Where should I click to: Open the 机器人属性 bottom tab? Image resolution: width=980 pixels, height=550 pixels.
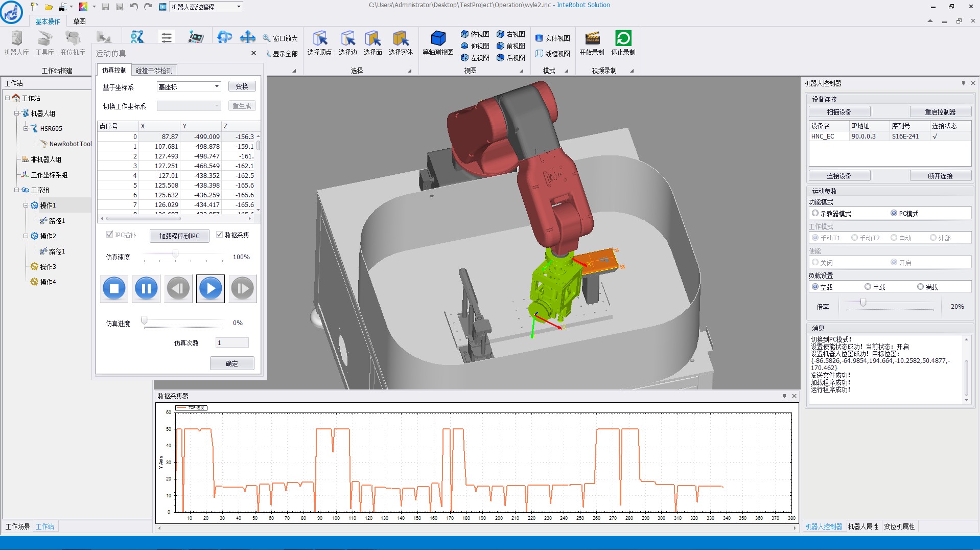click(863, 526)
